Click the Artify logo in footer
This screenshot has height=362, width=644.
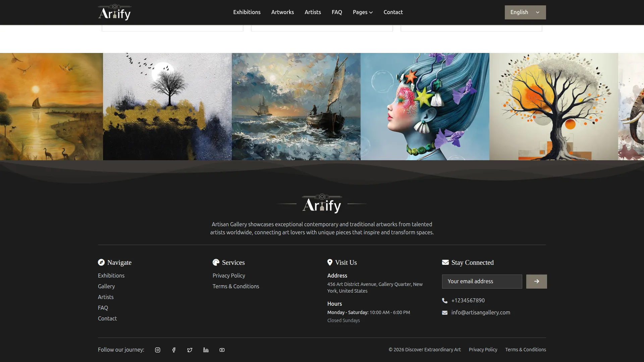(322, 203)
